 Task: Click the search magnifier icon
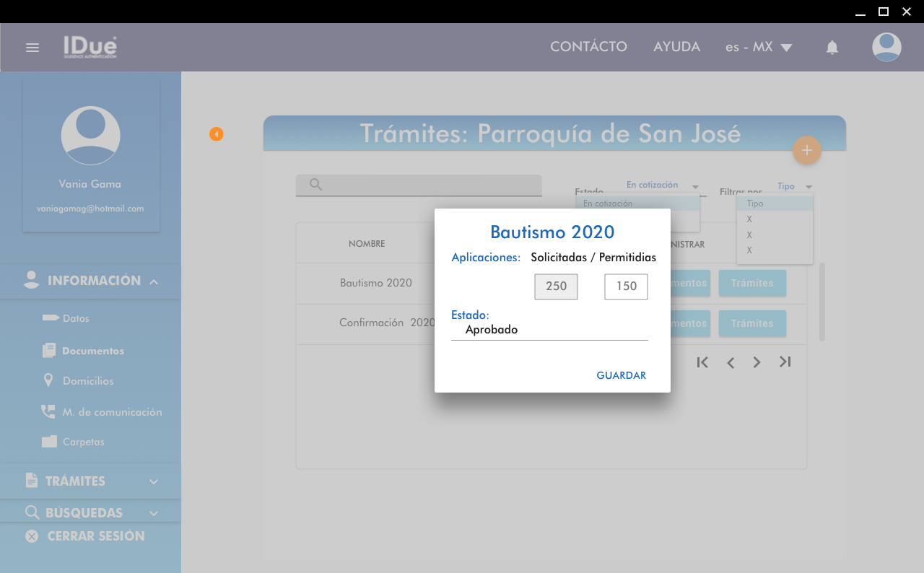point(315,185)
